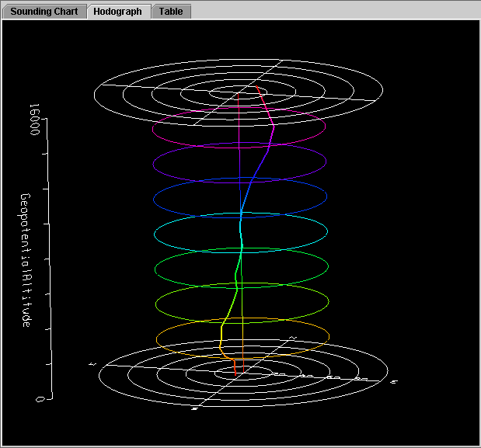Select the Hodograph tab

click(118, 12)
